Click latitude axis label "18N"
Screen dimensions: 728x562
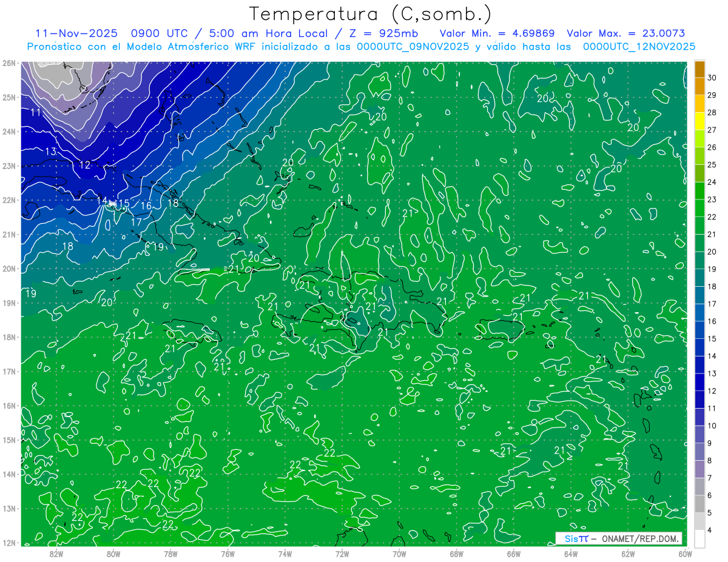pos(9,336)
